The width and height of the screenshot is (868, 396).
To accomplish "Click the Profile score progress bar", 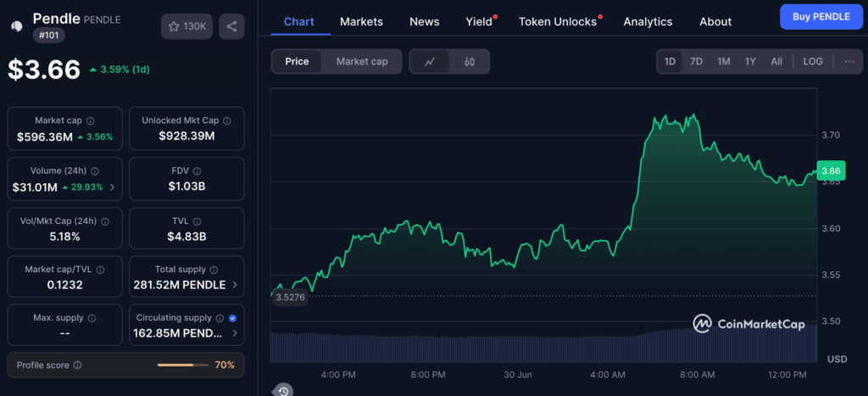I will point(182,365).
